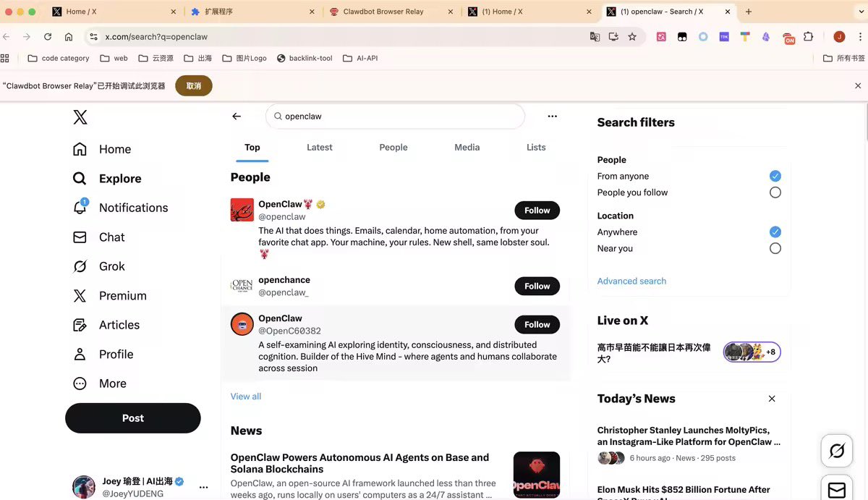Open floating Grok button at bottom right
Viewport: 868px width, 500px height.
837,452
